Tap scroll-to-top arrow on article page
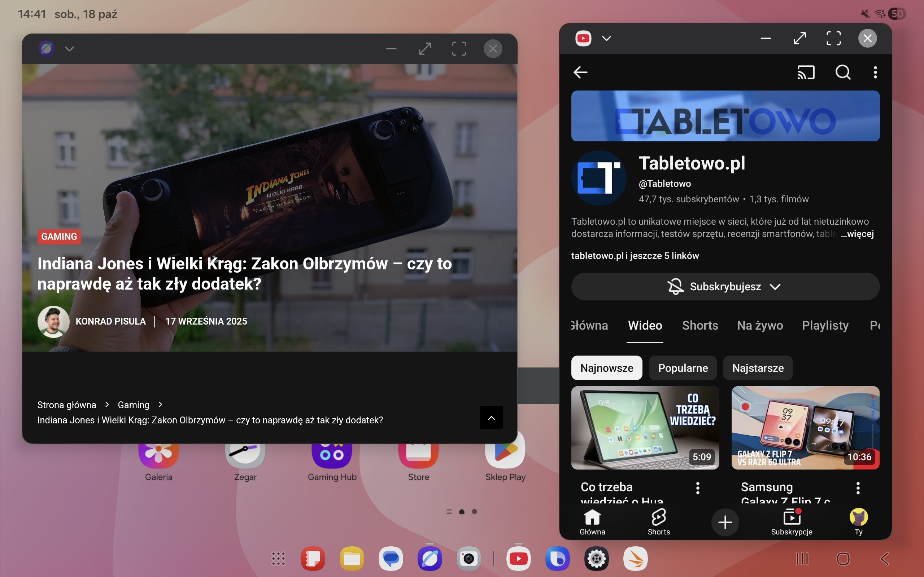 tap(491, 418)
